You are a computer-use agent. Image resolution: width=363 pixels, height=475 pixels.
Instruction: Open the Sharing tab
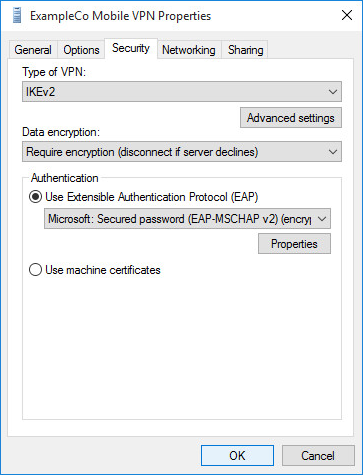(245, 50)
